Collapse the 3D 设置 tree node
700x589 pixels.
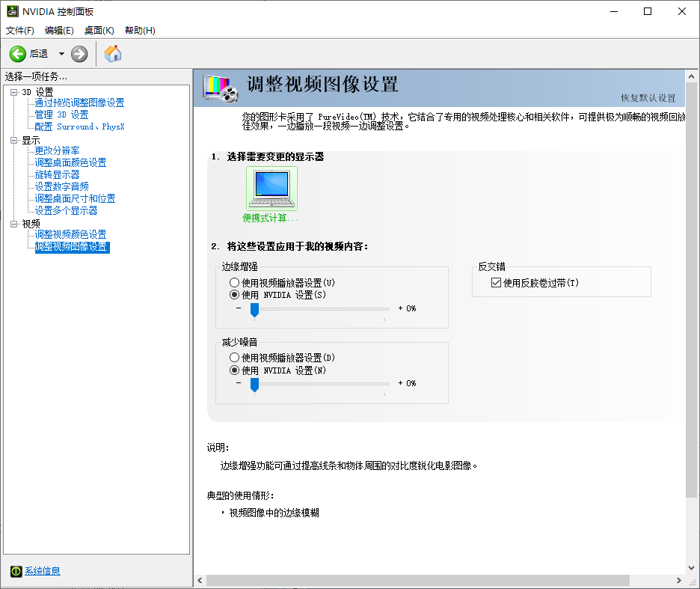tap(14, 92)
